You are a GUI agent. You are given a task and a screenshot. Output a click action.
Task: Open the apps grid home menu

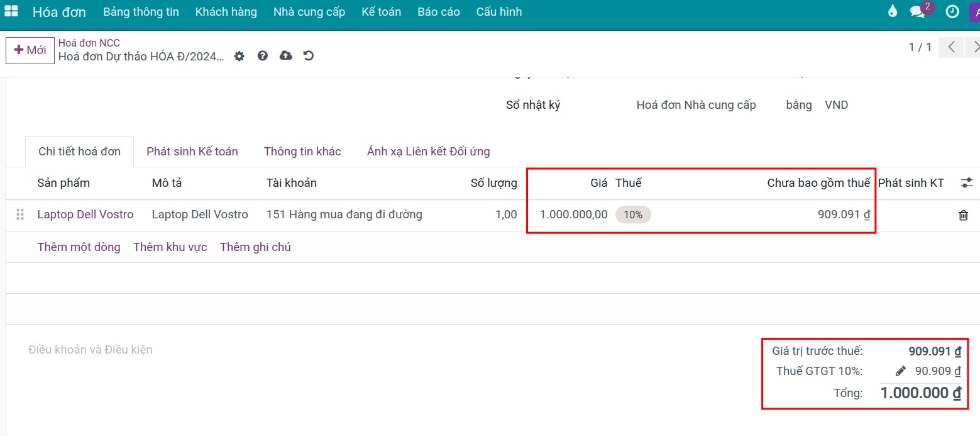coord(11,12)
